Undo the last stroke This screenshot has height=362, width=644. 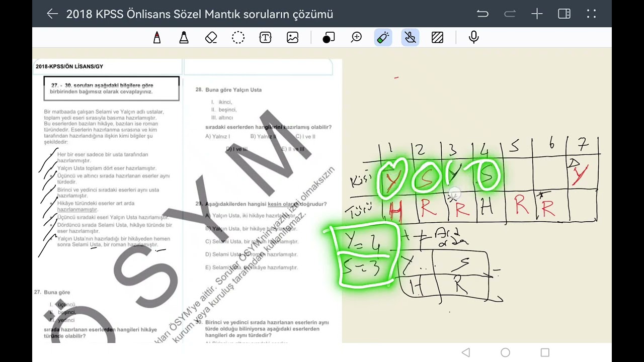point(482,14)
